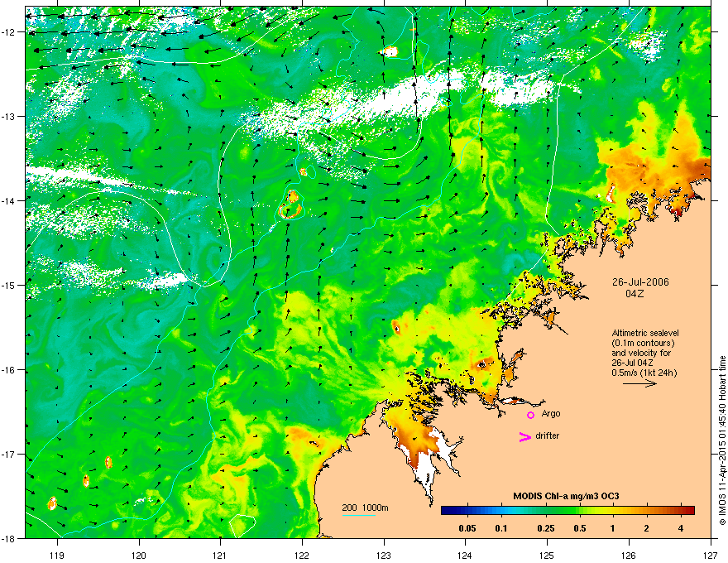This screenshot has width=728, height=563.
Task: Click longitude axis label '126'
Action: (x=629, y=555)
